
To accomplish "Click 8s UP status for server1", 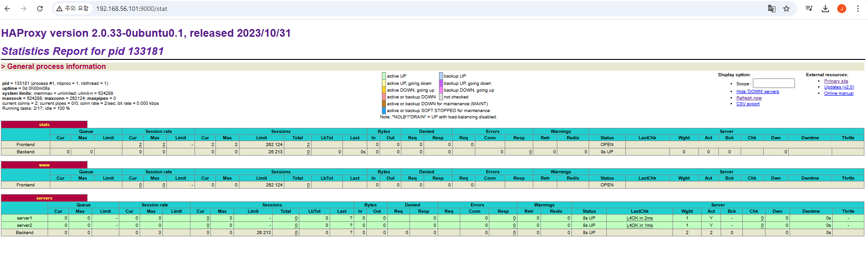I will tap(589, 218).
